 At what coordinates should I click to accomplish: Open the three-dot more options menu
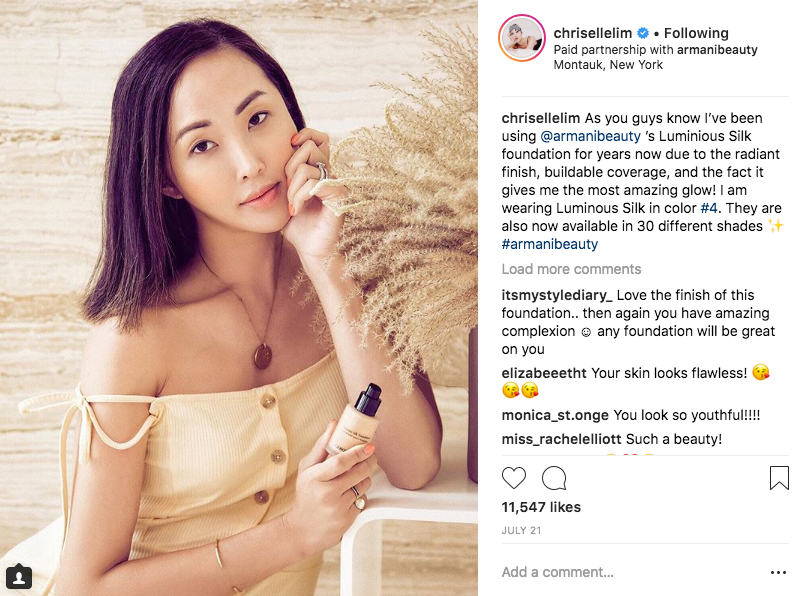[x=778, y=572]
